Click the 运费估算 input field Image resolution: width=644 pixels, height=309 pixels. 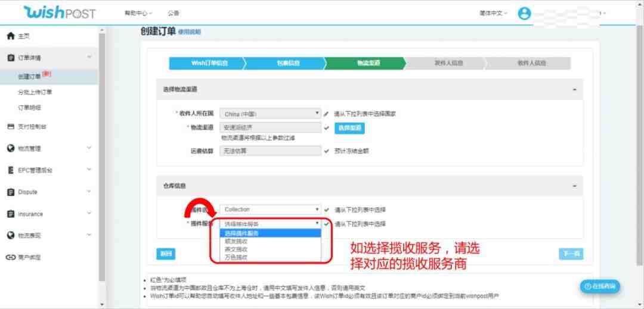coord(270,151)
